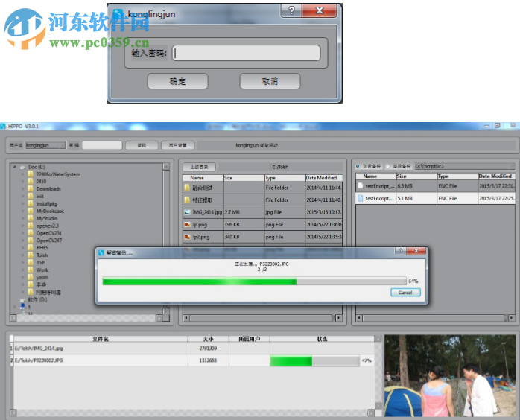Click 文件名 column header in task table

101,339
